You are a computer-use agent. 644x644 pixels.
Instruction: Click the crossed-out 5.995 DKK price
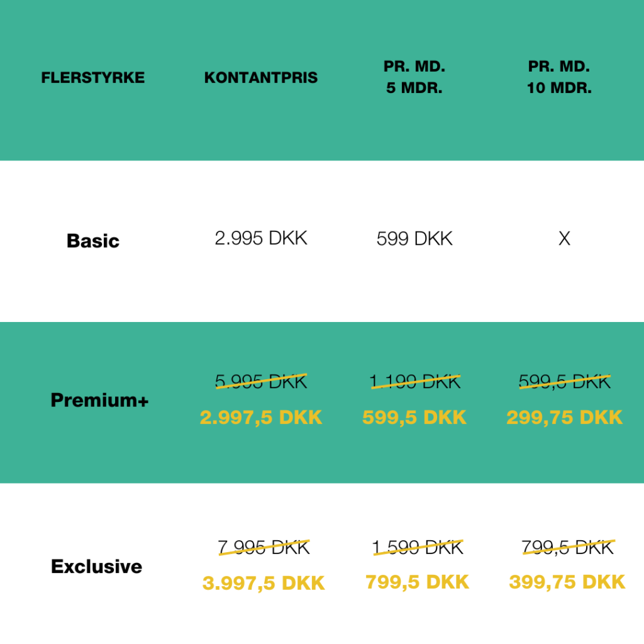(x=261, y=382)
